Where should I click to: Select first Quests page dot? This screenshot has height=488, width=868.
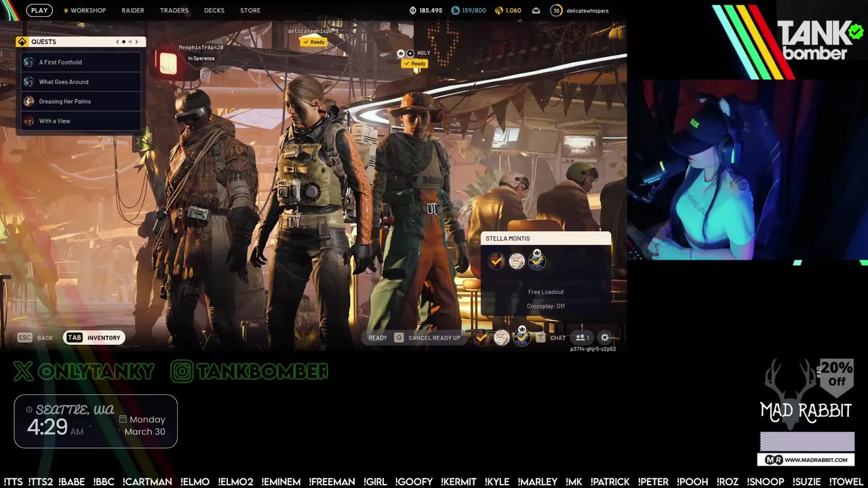123,41
